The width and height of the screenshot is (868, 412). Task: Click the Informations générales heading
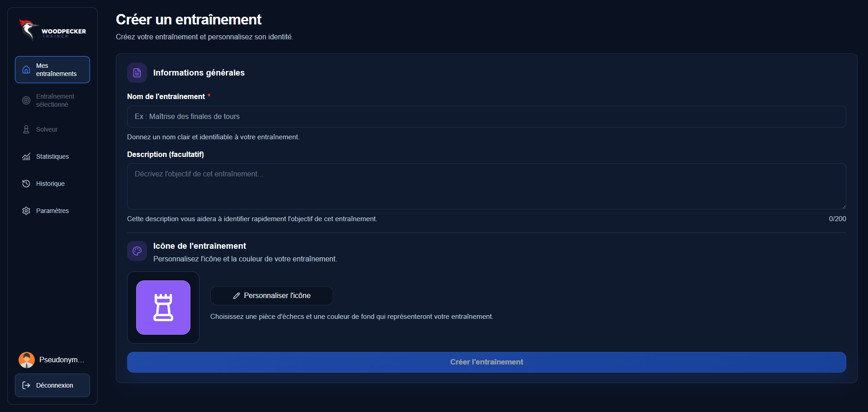tap(199, 73)
